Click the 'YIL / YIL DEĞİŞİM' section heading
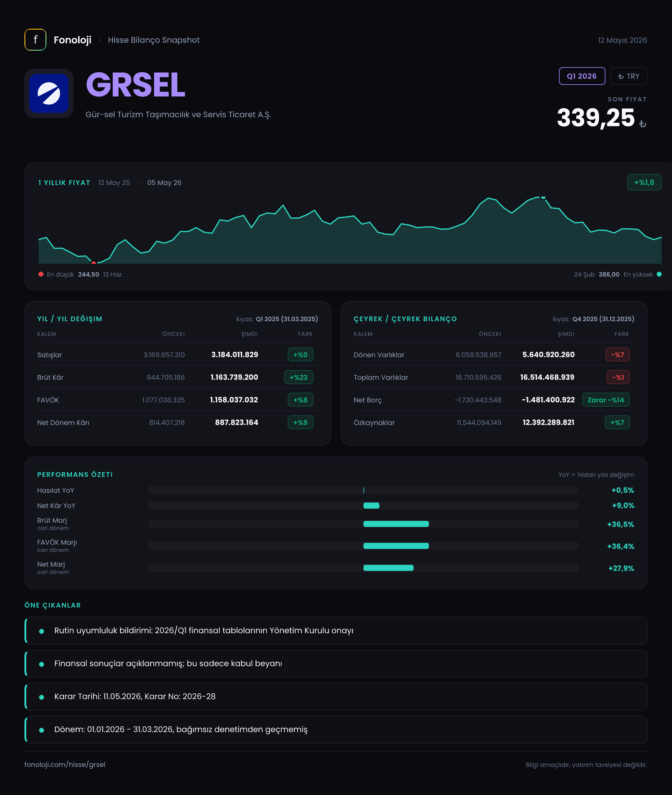This screenshot has width=672, height=795. (70, 319)
